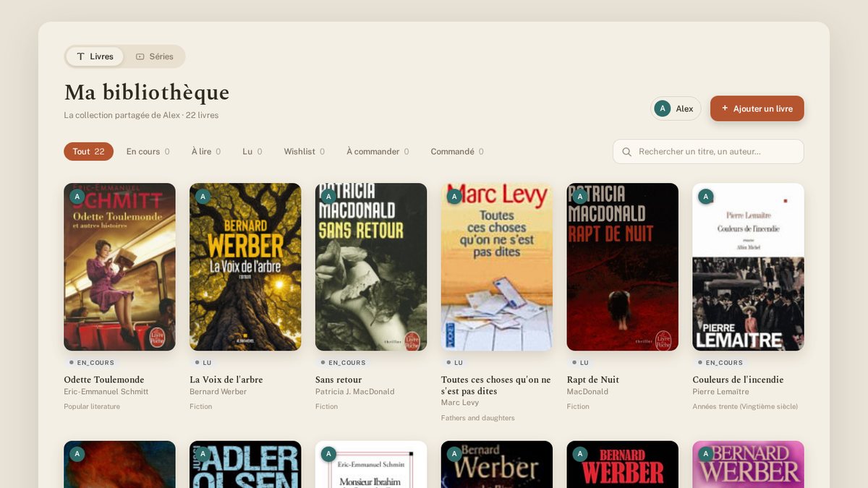868x488 pixels.
Task: Click the Fathers and daughters genre label
Action: click(x=478, y=418)
